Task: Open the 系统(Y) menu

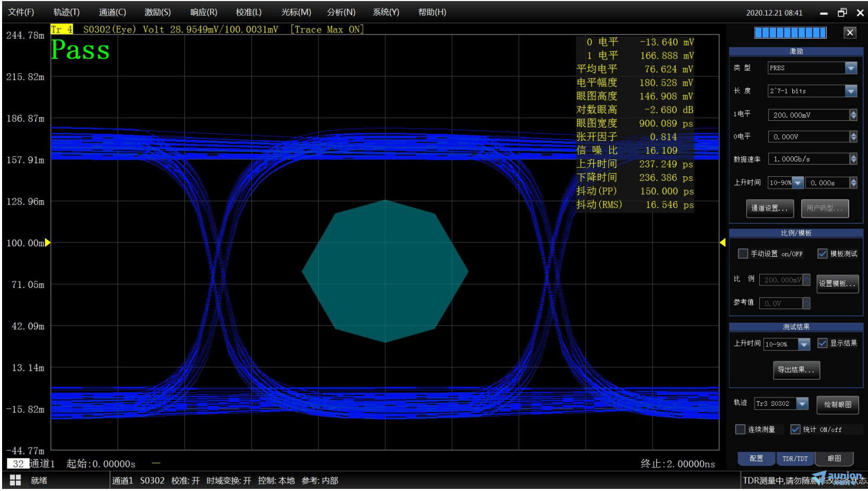Action: [x=386, y=12]
